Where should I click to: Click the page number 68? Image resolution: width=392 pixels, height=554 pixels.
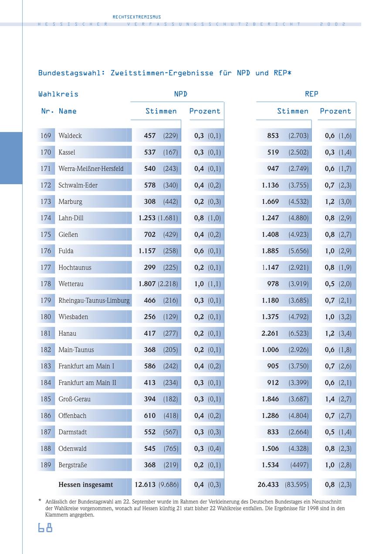click(x=45, y=528)
